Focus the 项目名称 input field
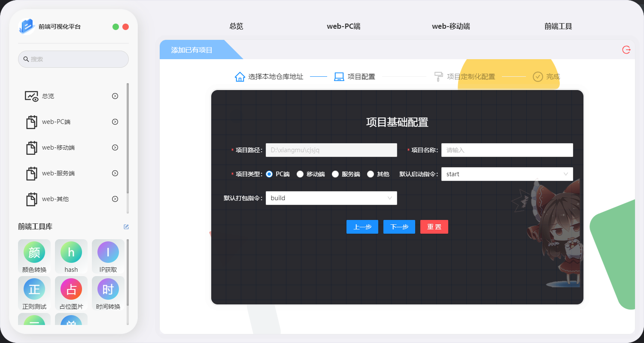The width and height of the screenshot is (644, 343). [x=507, y=150]
